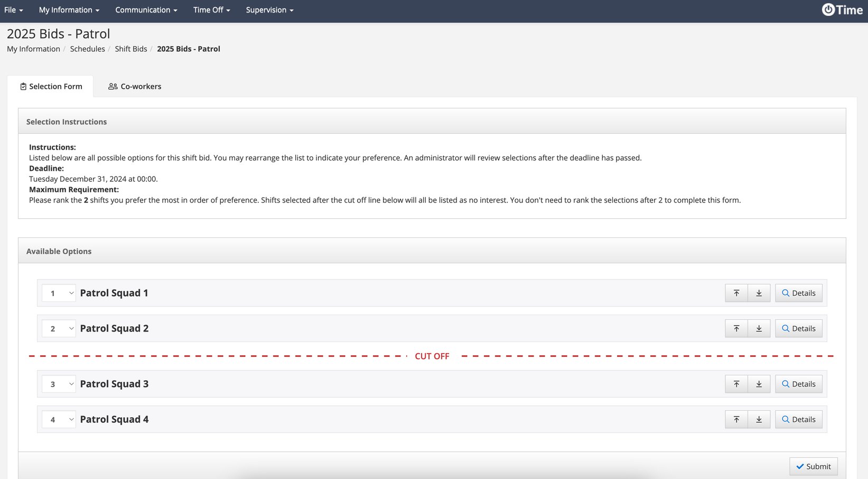868x479 pixels.
Task: Open the Communication menu
Action: 146,10
